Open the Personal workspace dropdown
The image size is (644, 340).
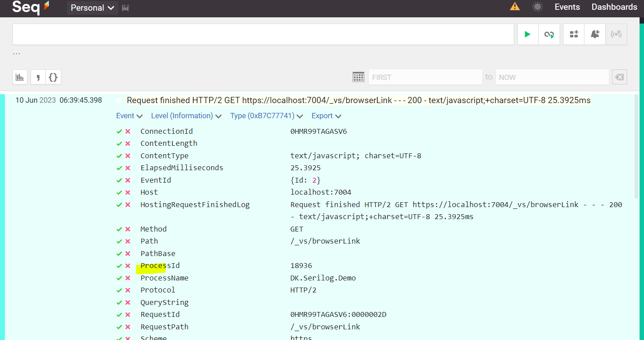92,8
